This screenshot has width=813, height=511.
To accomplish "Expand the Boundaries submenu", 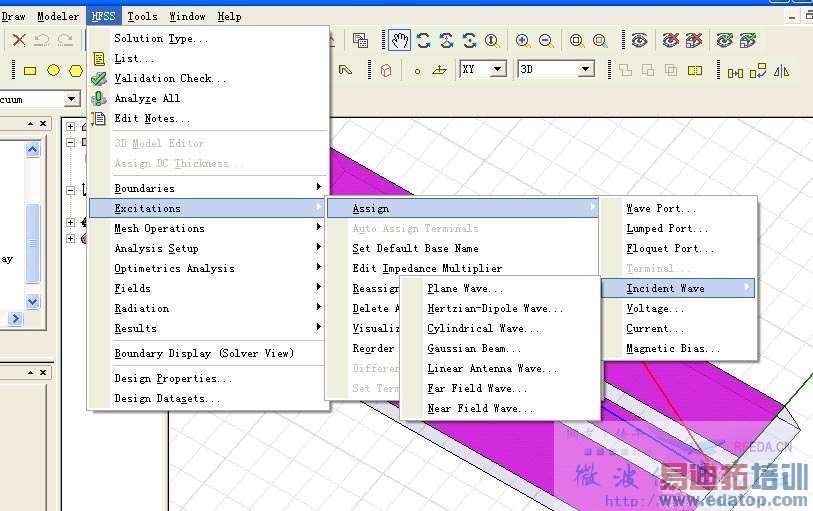I will [209, 188].
